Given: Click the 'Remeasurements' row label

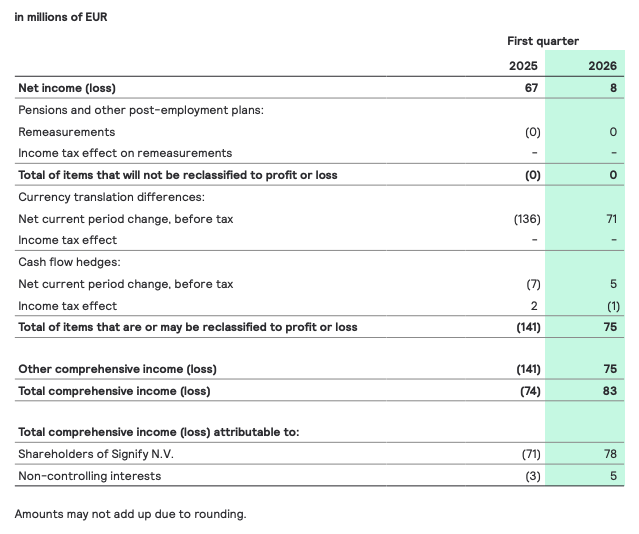Looking at the screenshot, I should (66, 132).
